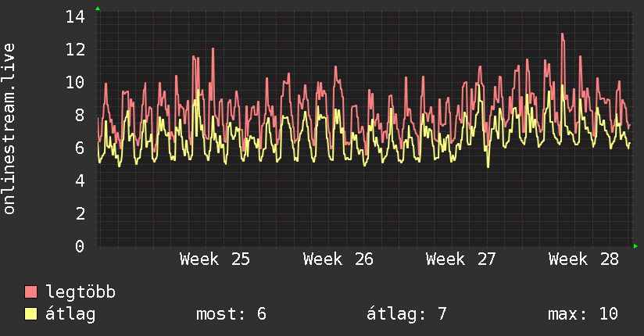Click the Week 26 axis label
644x336 pixels.
pos(338,259)
